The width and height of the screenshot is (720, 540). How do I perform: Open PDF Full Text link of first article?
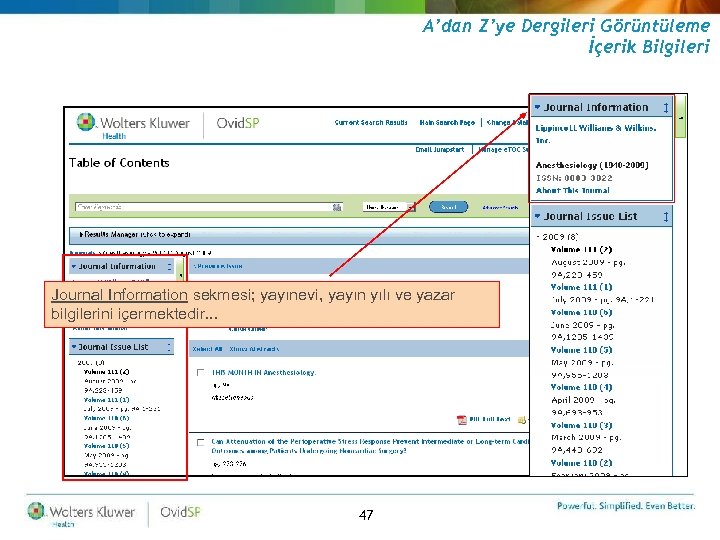tap(489, 419)
